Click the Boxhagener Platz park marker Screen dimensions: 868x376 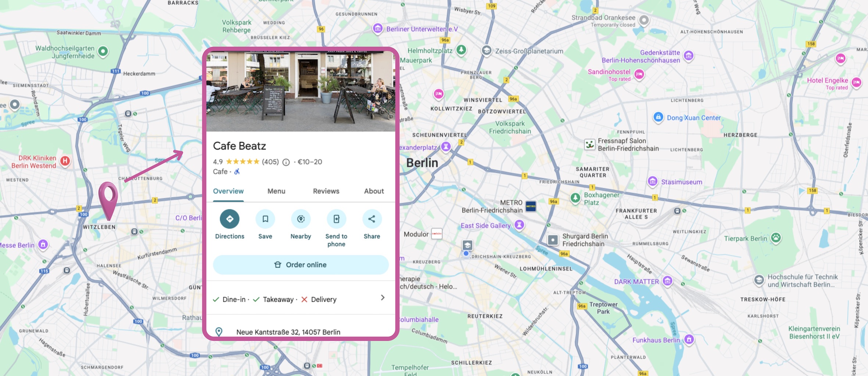575,198
